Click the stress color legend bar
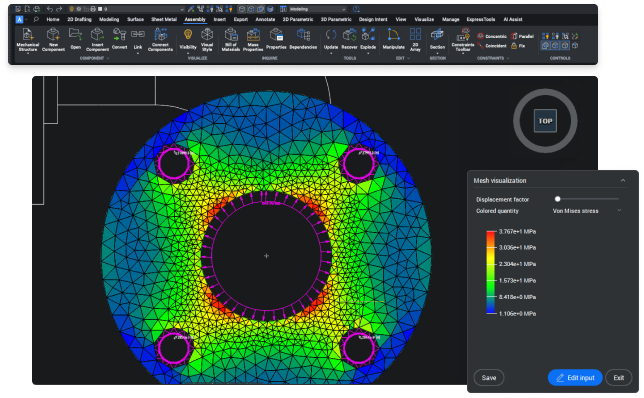 coord(491,272)
